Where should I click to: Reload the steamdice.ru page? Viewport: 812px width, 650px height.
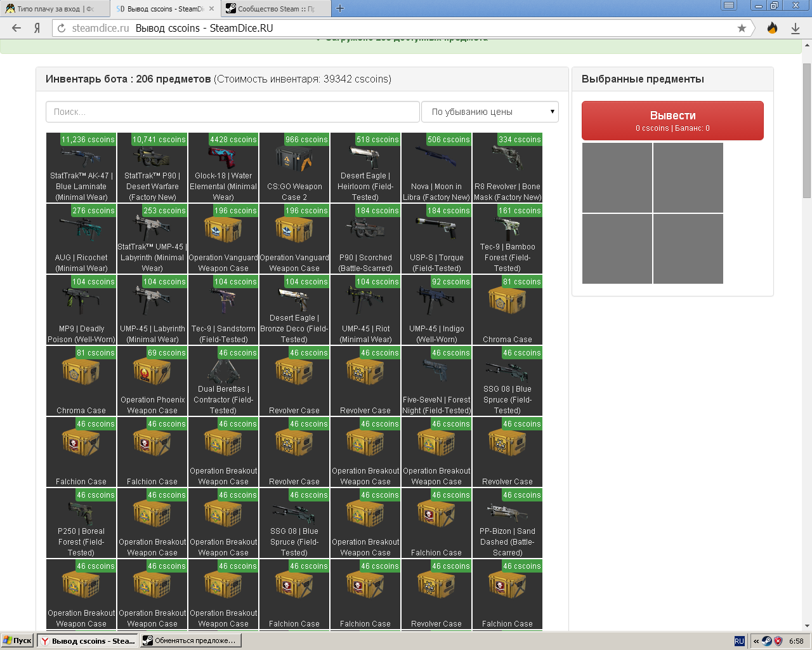[62, 28]
